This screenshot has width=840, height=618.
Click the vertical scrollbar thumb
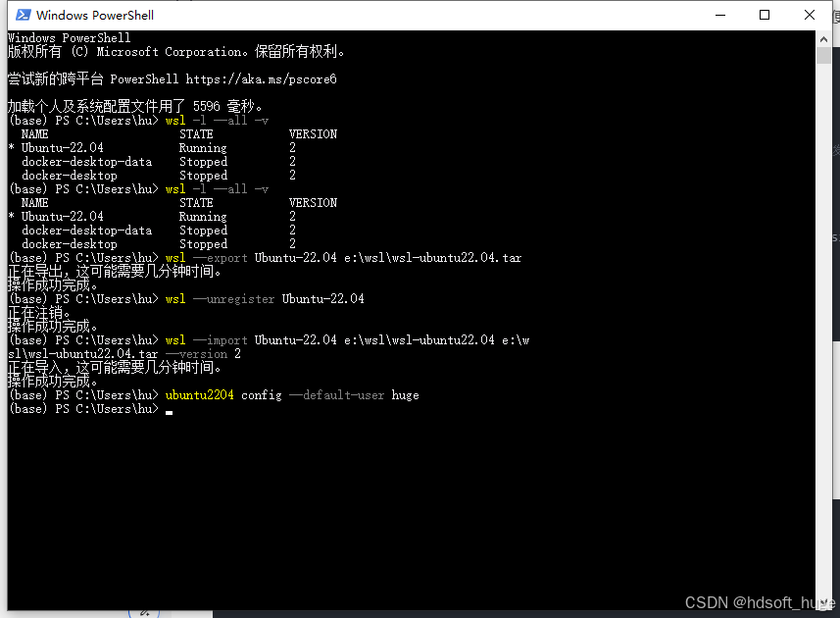(x=823, y=56)
